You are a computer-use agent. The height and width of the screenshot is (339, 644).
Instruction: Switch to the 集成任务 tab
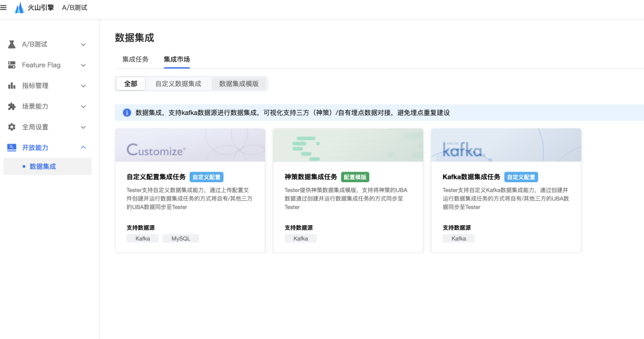pyautogui.click(x=135, y=59)
